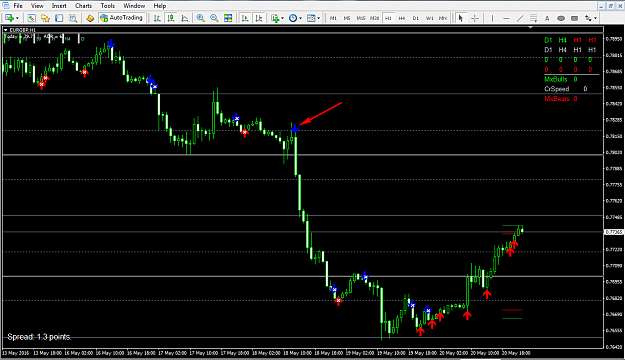625x360 pixels.
Task: Click the application icon left of File
Action: pyautogui.click(x=5, y=6)
